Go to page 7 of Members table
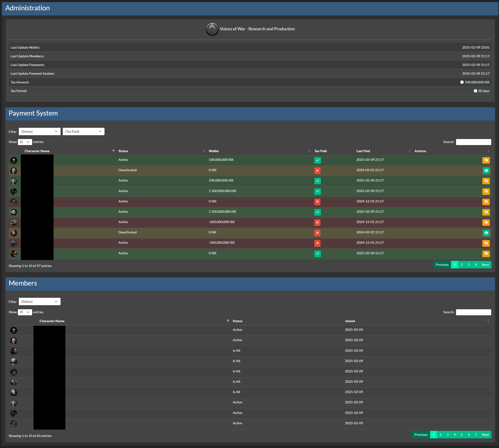The width and height of the screenshot is (499, 448). pos(475,434)
